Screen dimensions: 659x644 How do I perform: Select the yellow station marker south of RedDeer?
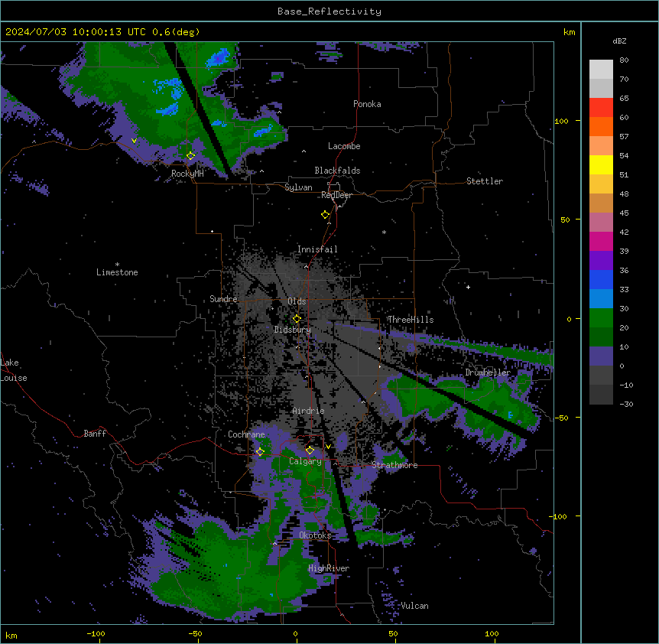pyautogui.click(x=326, y=215)
